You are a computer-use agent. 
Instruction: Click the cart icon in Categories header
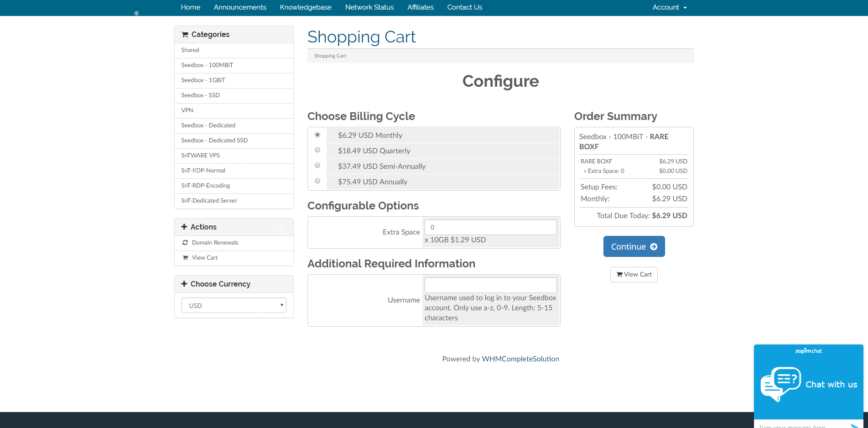point(185,34)
